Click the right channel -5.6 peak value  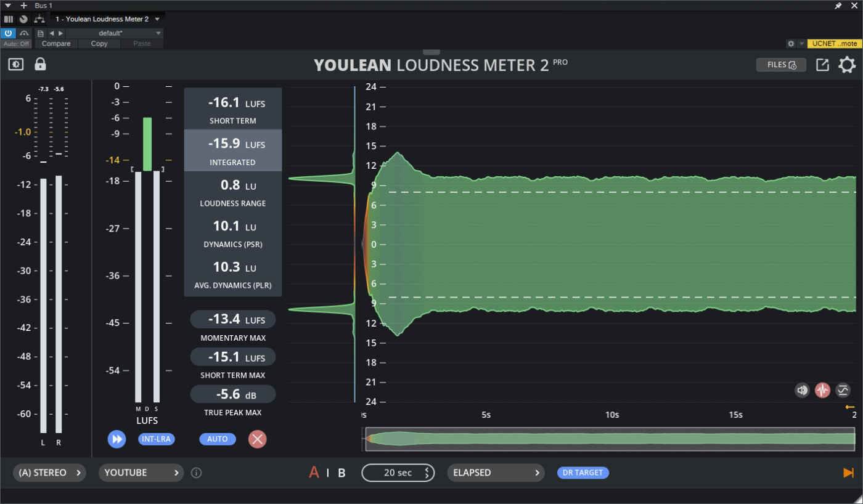(59, 89)
